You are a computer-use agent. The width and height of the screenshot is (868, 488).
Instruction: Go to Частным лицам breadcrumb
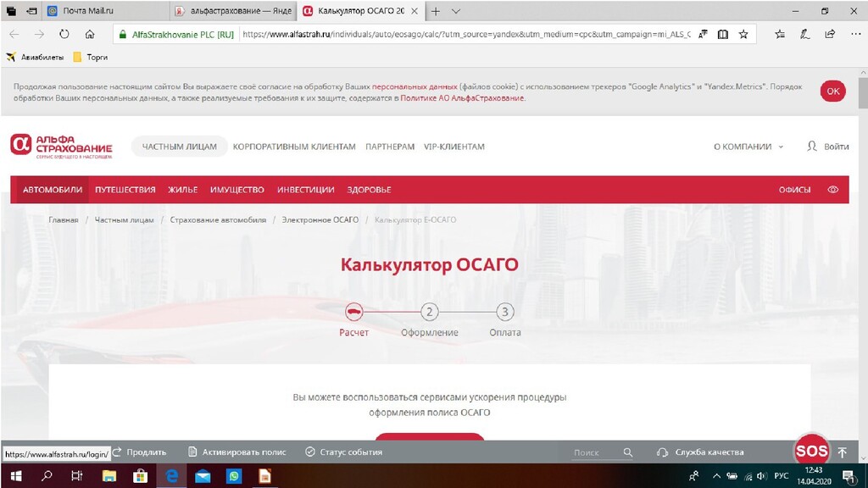tap(124, 219)
